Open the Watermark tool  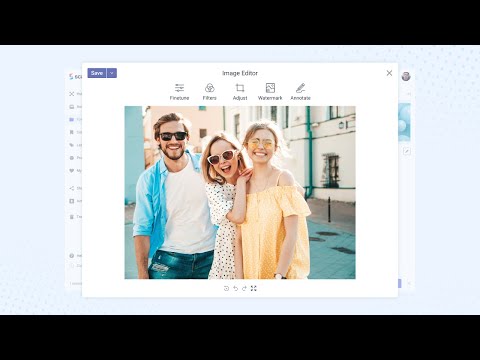(270, 92)
